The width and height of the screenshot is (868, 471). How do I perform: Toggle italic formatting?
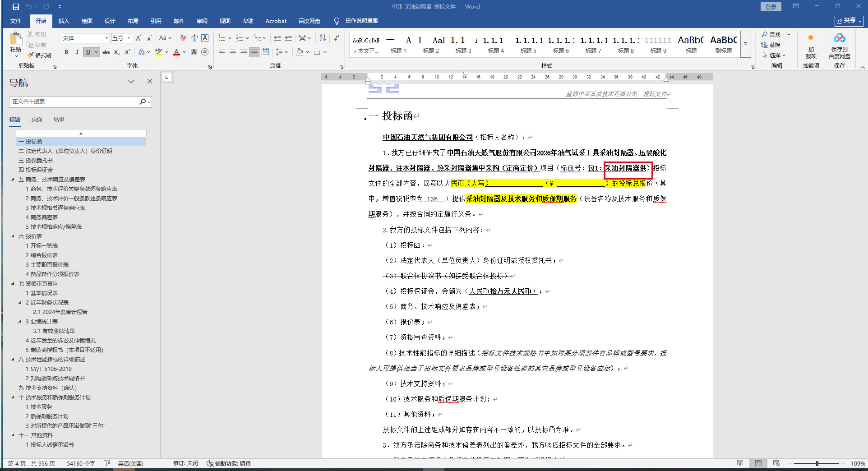click(x=77, y=52)
